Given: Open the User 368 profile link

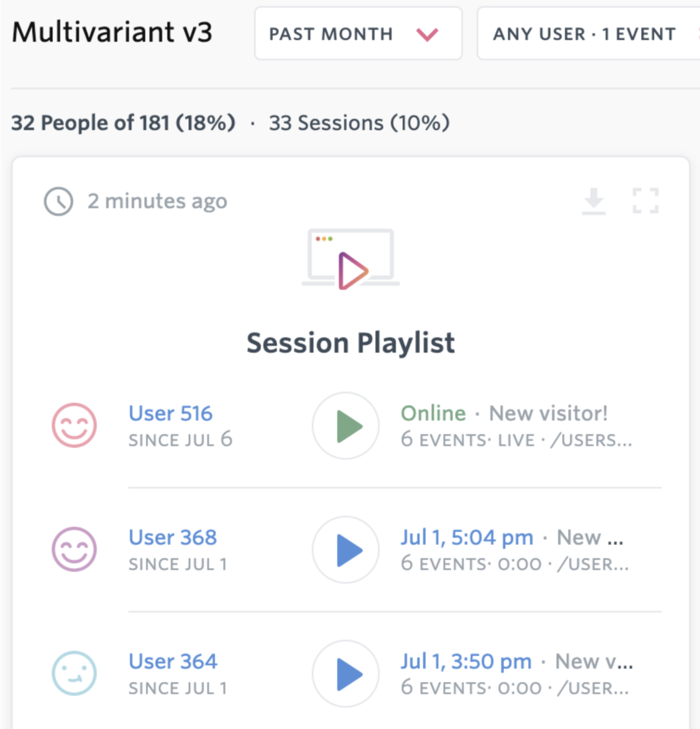Looking at the screenshot, I should (x=173, y=537).
